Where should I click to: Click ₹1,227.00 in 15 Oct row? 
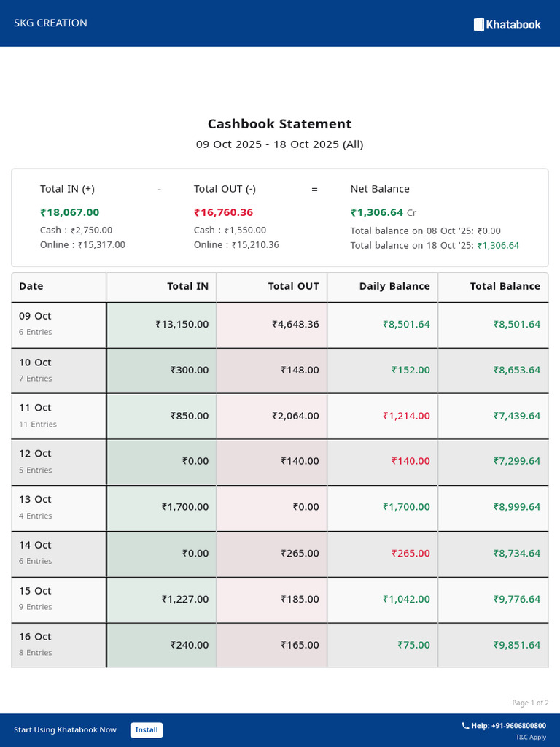185,600
